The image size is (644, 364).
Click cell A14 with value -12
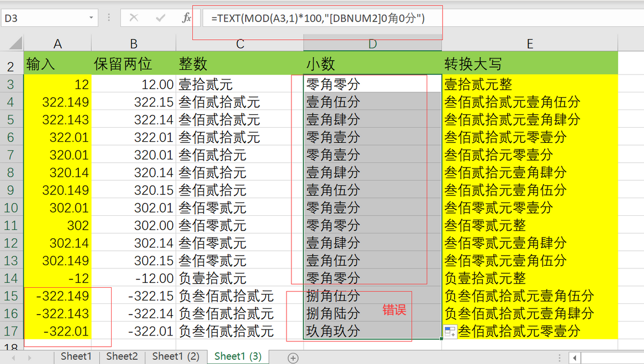tap(57, 278)
